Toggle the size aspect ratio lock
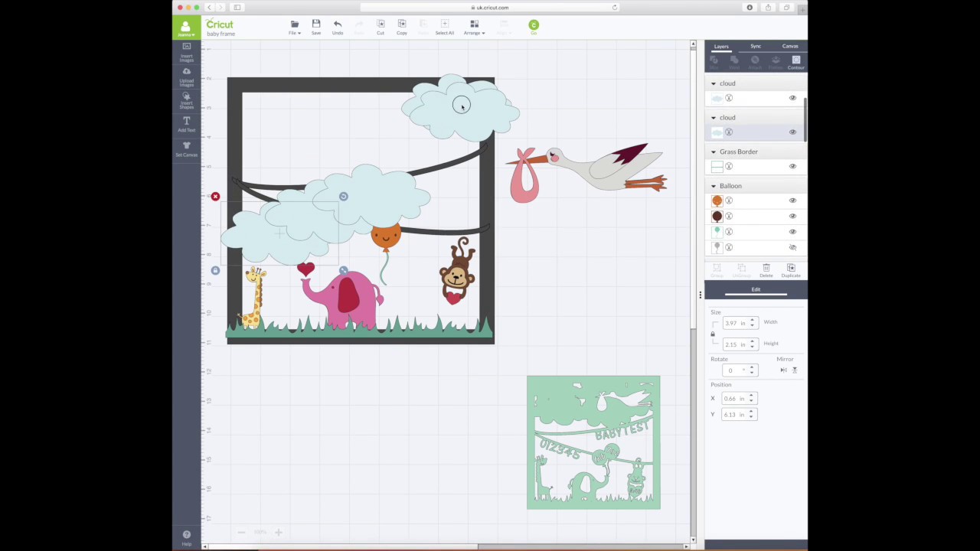This screenshot has height=551, width=980. pyautogui.click(x=713, y=334)
